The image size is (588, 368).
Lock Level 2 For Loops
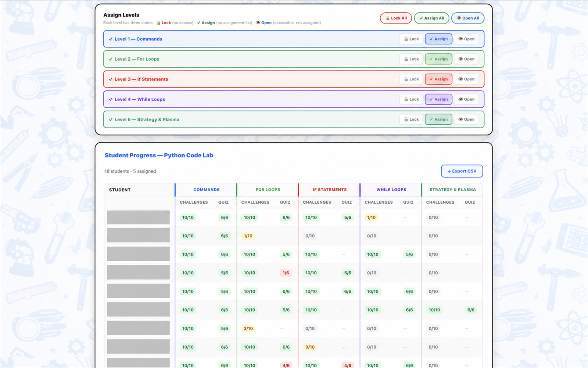pyautogui.click(x=411, y=59)
